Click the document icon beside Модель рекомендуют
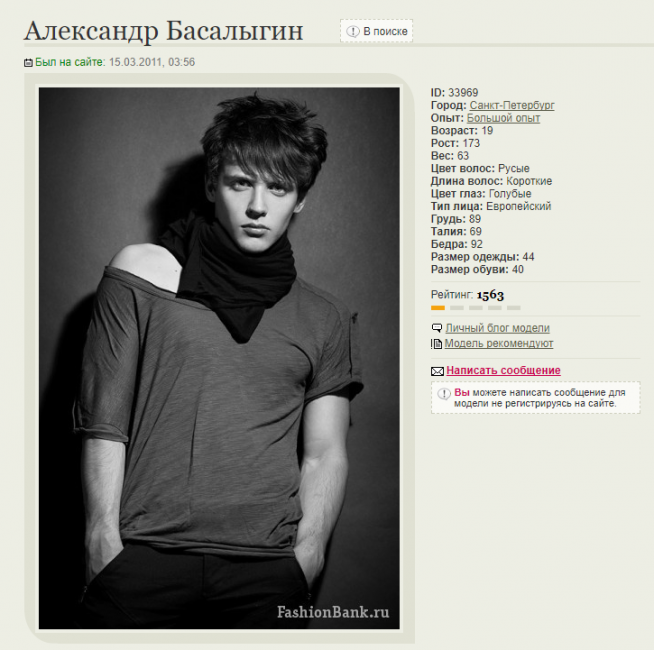Viewport: 654px width, 650px height. (x=436, y=344)
